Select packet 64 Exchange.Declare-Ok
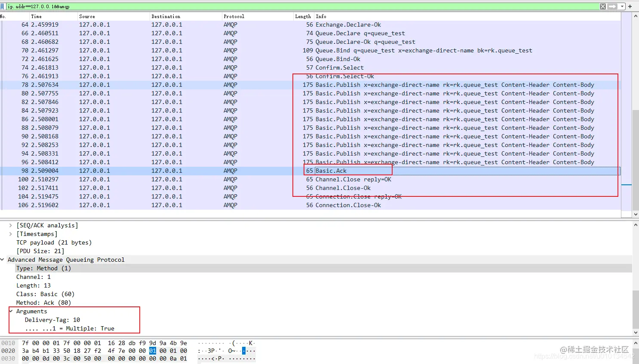This screenshot has height=364, width=639. [310, 25]
